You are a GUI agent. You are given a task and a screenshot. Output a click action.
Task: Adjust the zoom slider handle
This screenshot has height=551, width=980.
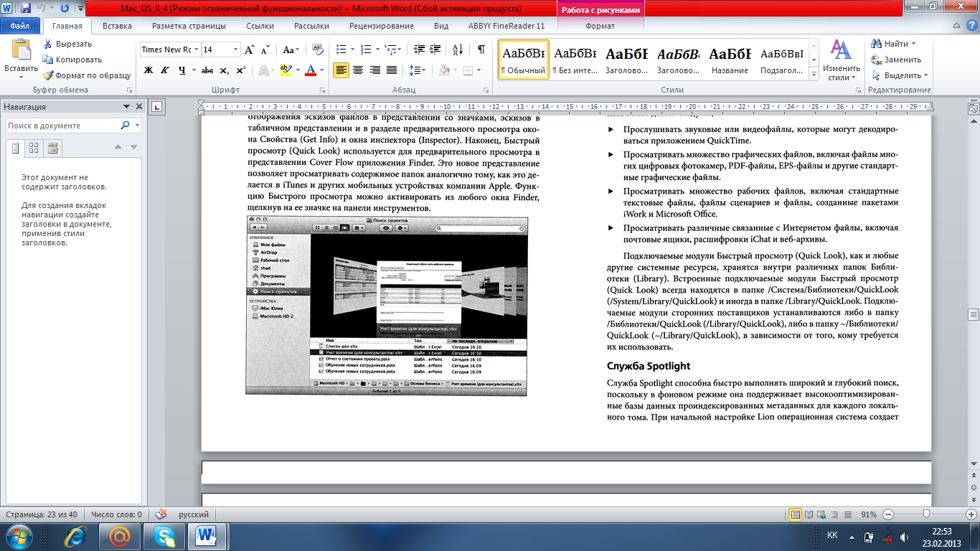927,514
